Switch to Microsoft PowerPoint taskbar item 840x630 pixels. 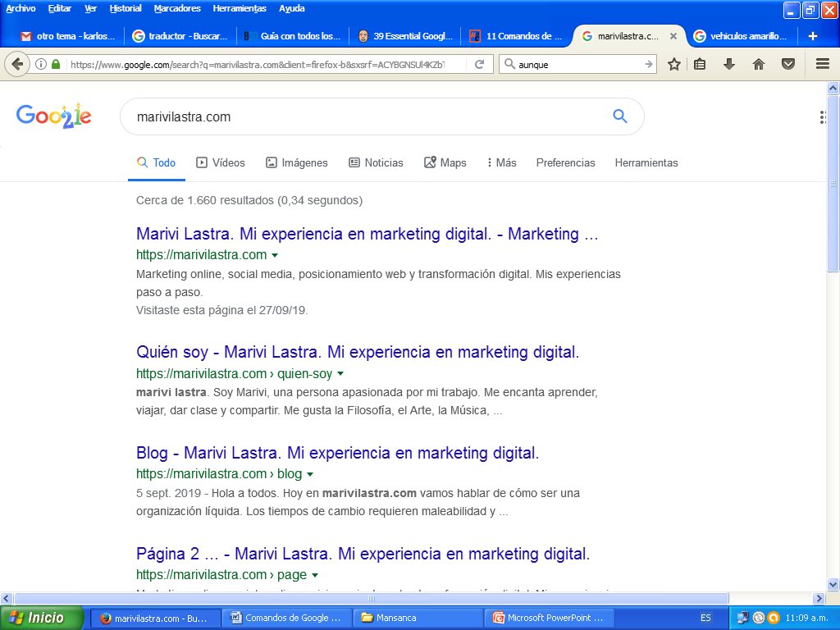(x=549, y=618)
